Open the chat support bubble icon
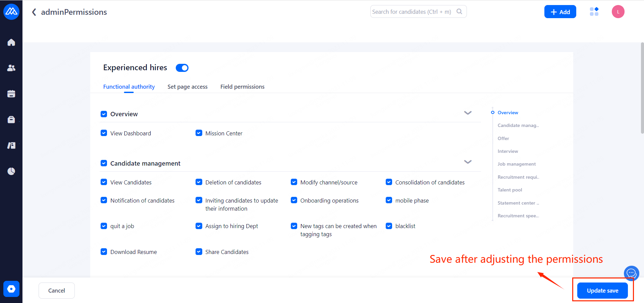This screenshot has width=644, height=303. point(631,273)
